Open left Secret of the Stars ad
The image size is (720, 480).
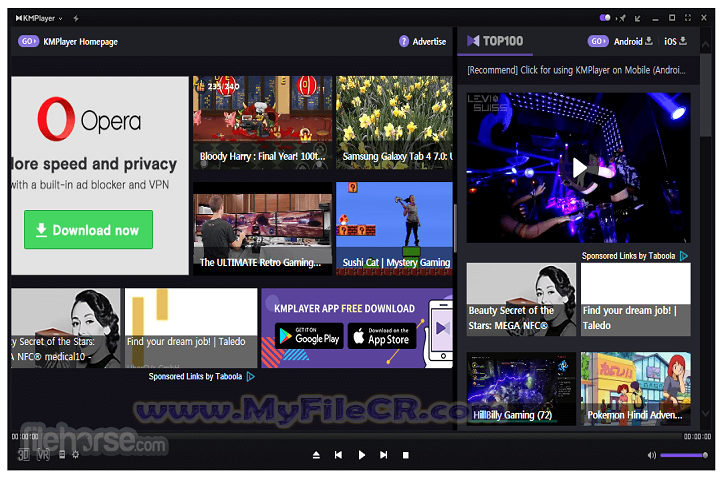click(66, 328)
